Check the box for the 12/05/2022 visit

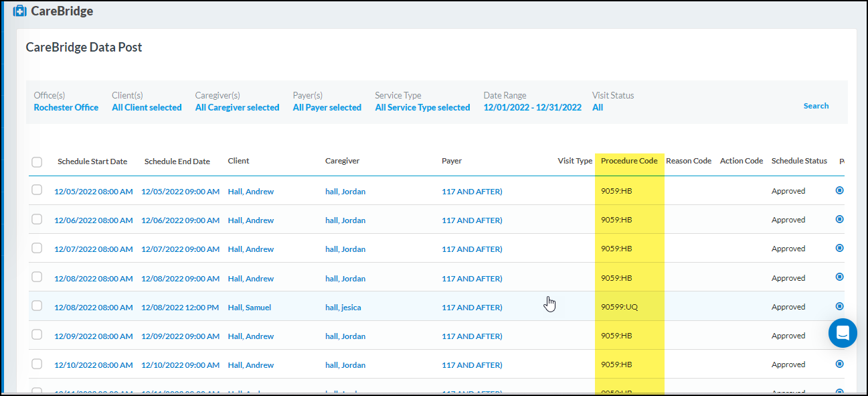tap(37, 190)
